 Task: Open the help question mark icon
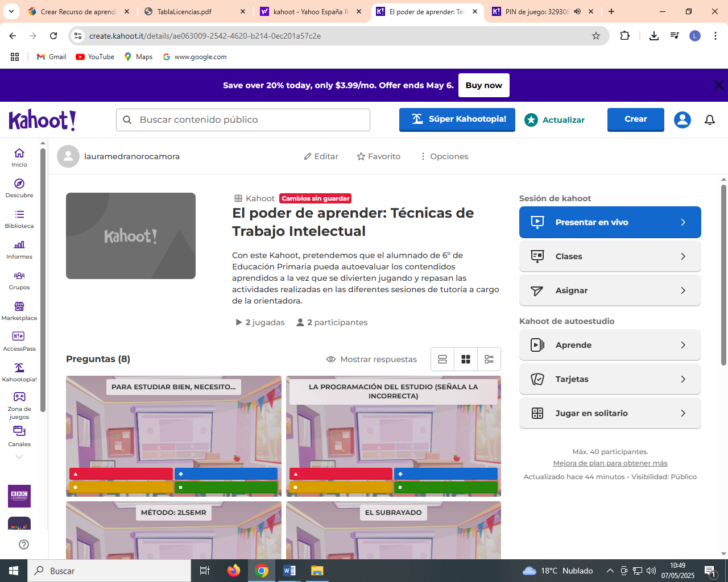pyautogui.click(x=24, y=544)
